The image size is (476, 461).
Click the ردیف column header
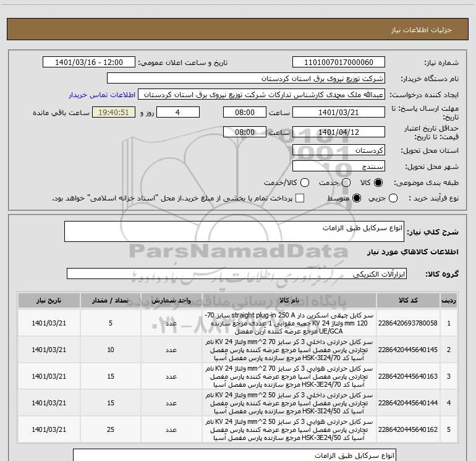coord(449,301)
